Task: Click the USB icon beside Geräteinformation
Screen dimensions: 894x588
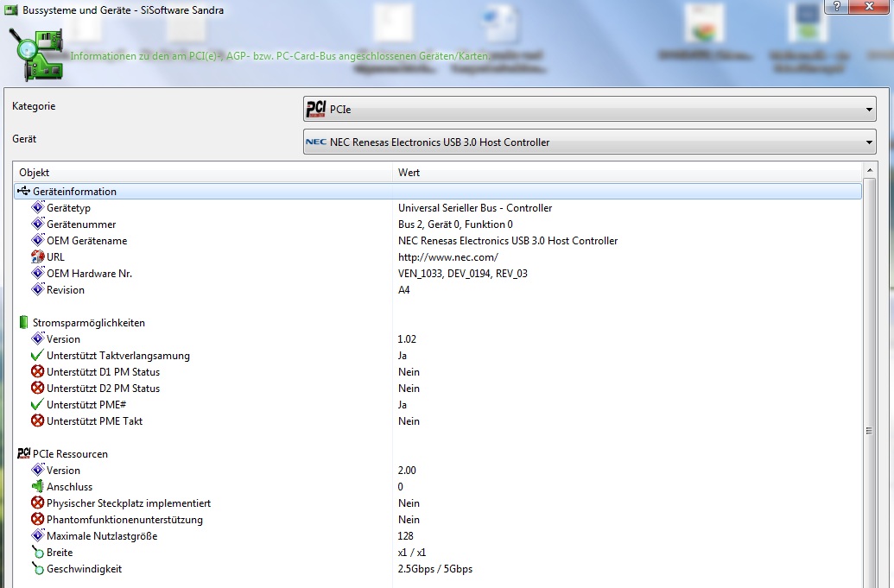Action: coord(23,191)
